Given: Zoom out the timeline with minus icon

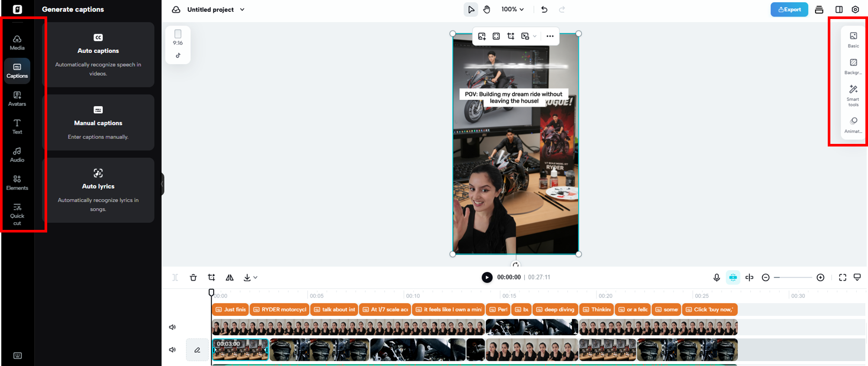Looking at the screenshot, I should 765,277.
